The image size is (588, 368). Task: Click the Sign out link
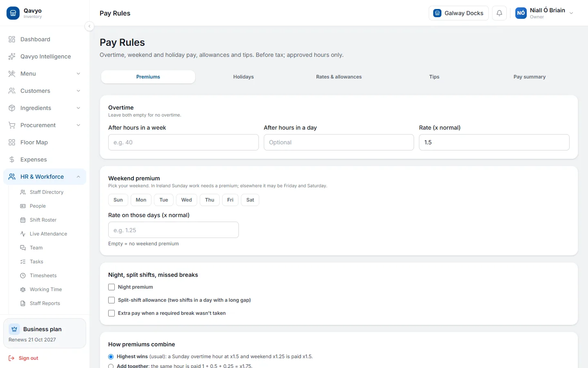click(x=24, y=358)
